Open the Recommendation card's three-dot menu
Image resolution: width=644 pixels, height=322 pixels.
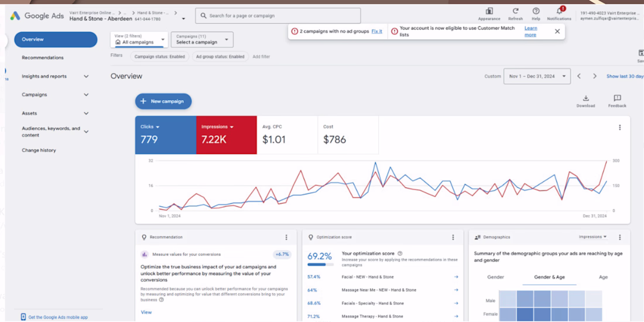coord(286,237)
